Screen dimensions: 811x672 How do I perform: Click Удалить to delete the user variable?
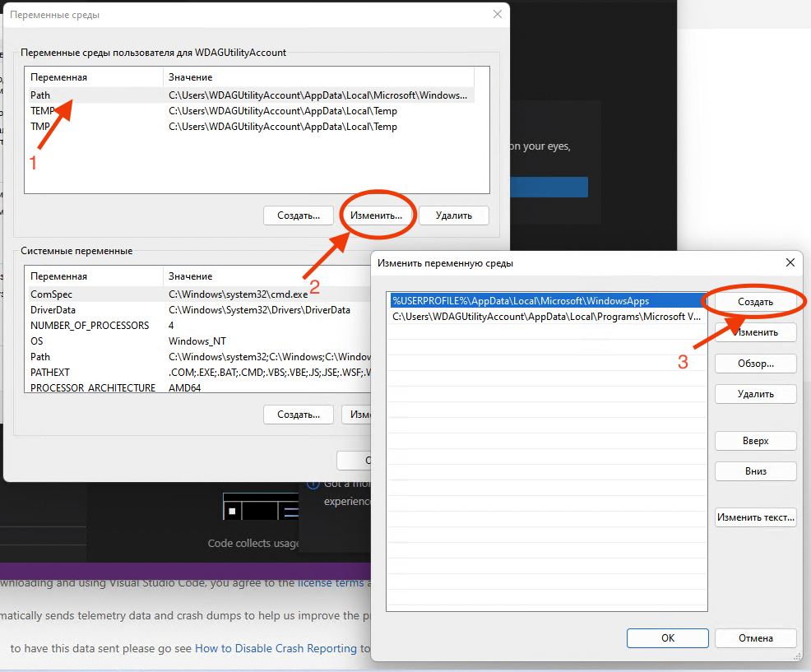[x=452, y=215]
